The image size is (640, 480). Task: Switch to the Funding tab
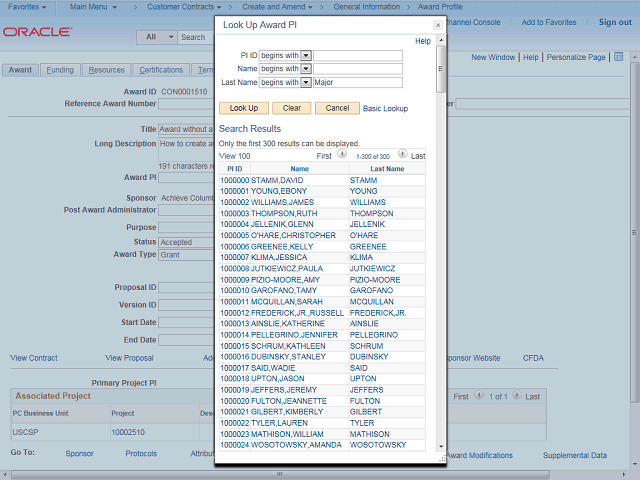tap(60, 70)
